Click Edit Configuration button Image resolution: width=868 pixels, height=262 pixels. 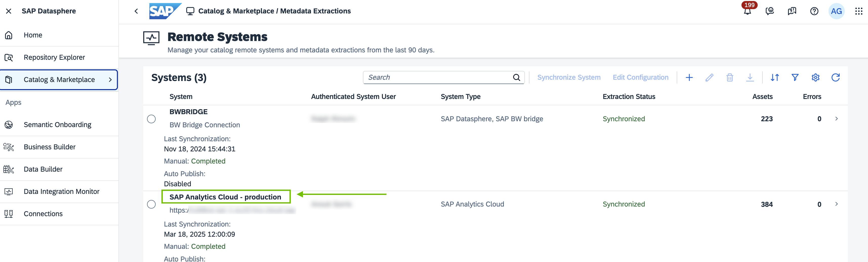coord(640,77)
